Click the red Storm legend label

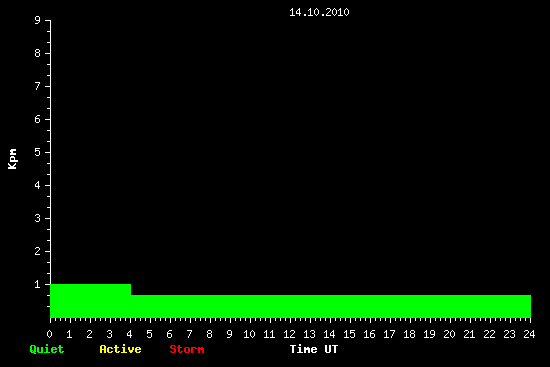(187, 349)
